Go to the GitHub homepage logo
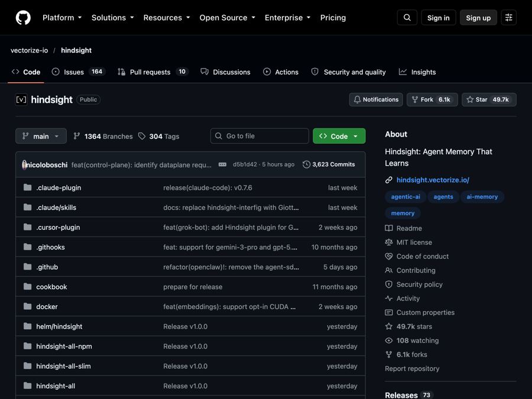This screenshot has height=399, width=532. [x=23, y=18]
